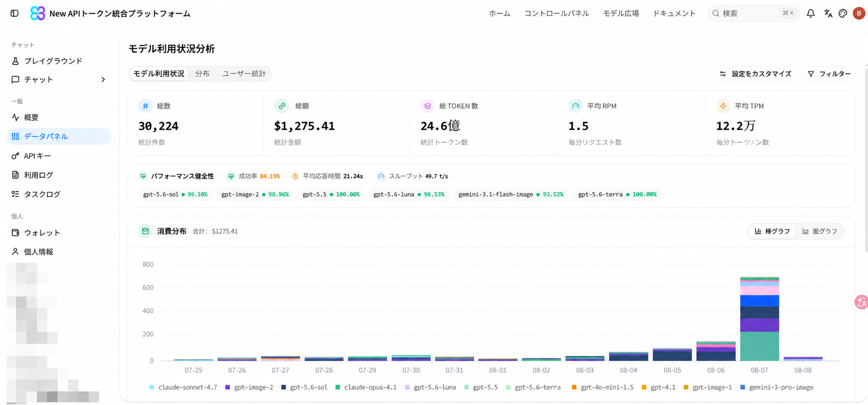Click the overview pulse icon

tap(15, 117)
